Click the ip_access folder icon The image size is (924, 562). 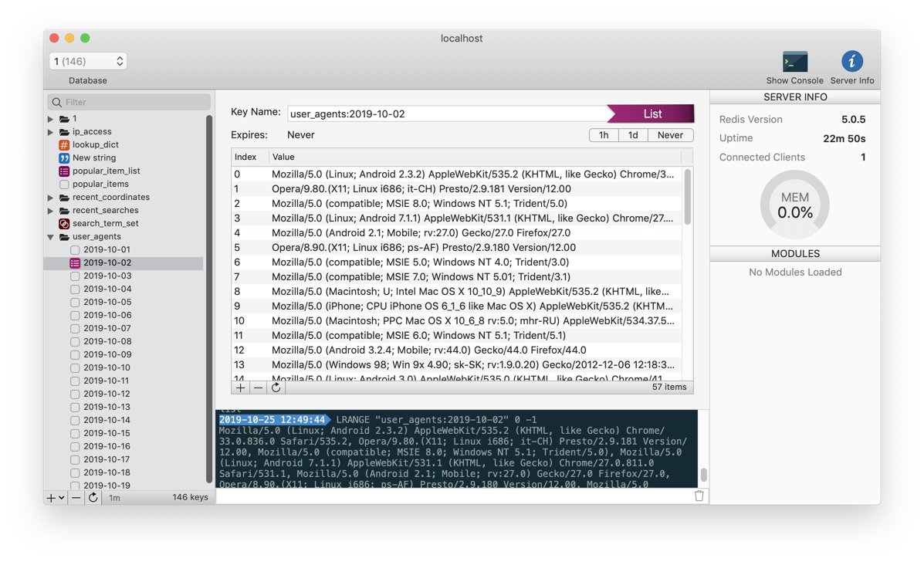point(64,132)
